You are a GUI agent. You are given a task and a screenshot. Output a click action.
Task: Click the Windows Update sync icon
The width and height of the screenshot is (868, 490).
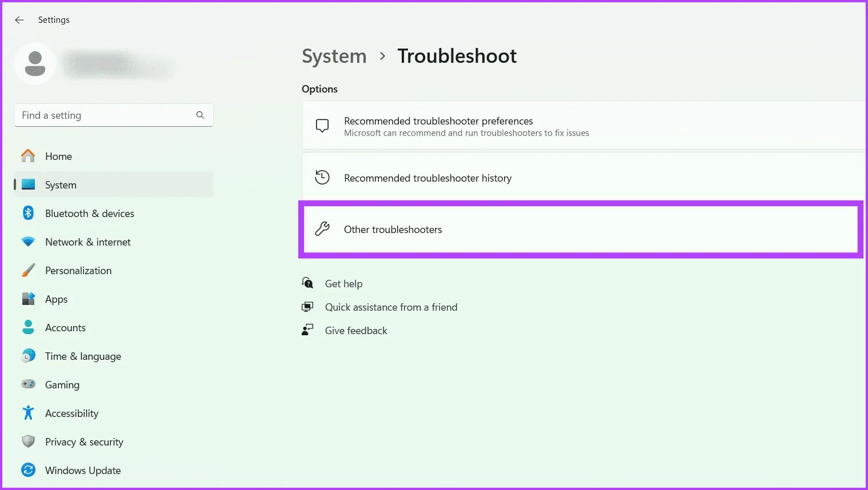[x=28, y=470]
